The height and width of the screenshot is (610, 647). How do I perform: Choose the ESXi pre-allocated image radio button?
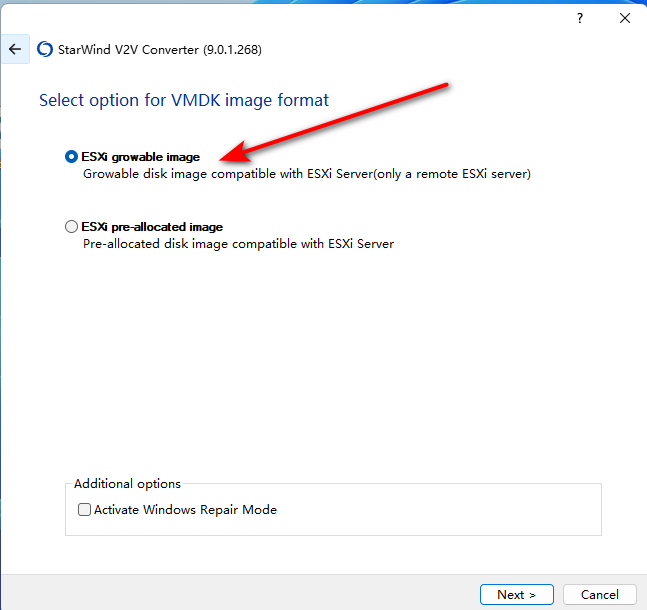click(x=71, y=227)
